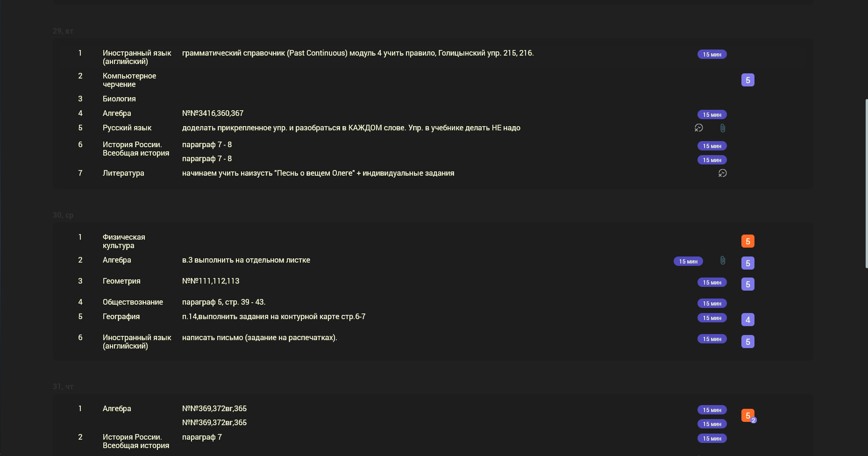Click the timer reminder icon on Литература row

(723, 173)
